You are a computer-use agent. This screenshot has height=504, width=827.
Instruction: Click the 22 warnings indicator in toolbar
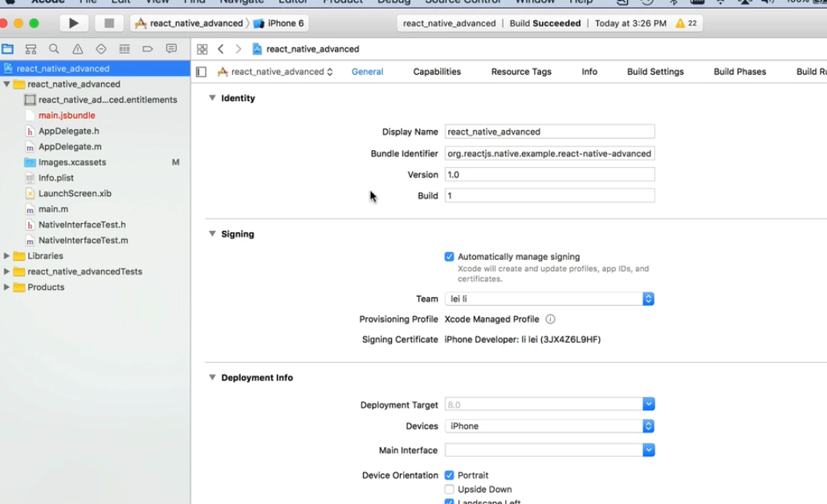point(686,23)
